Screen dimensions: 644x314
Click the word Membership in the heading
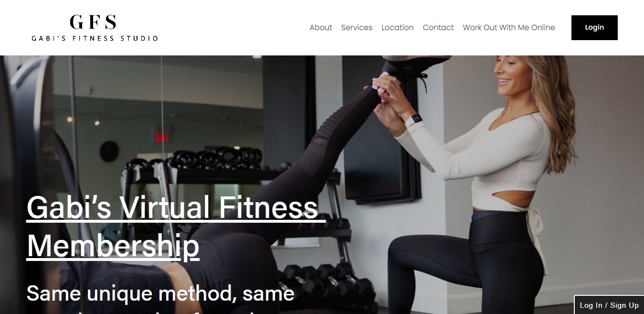pos(113,246)
